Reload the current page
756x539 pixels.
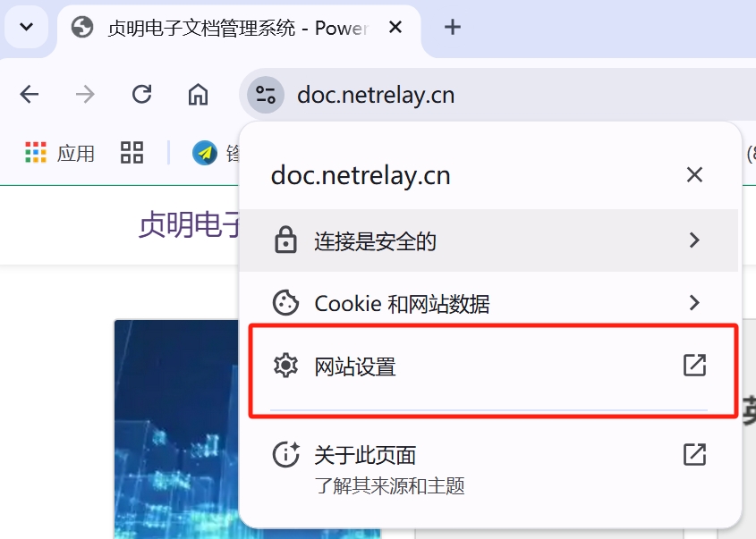click(141, 94)
